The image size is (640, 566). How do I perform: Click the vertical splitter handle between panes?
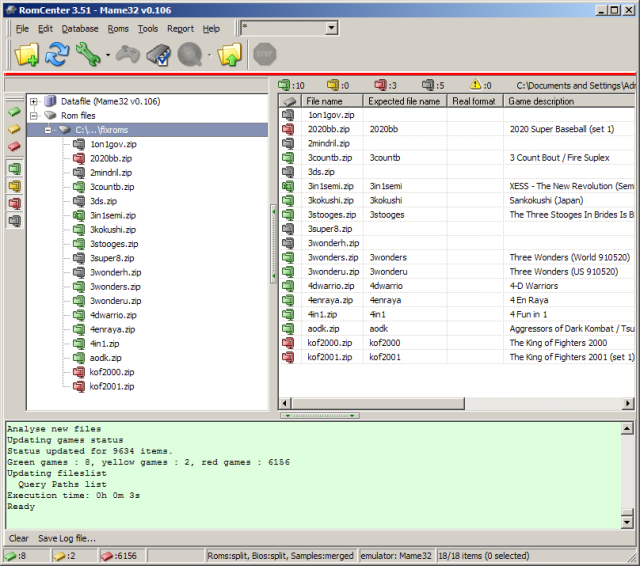[273, 244]
